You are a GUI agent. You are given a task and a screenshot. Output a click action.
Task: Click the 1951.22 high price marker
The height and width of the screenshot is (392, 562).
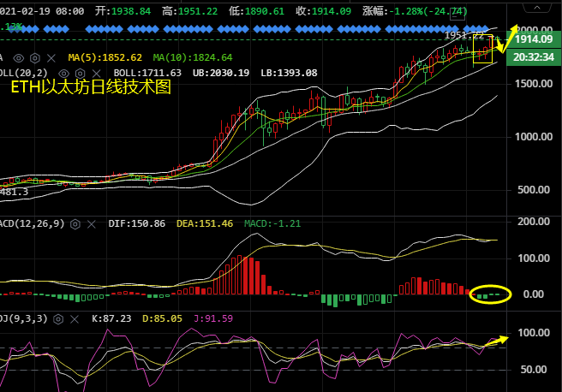click(463, 36)
